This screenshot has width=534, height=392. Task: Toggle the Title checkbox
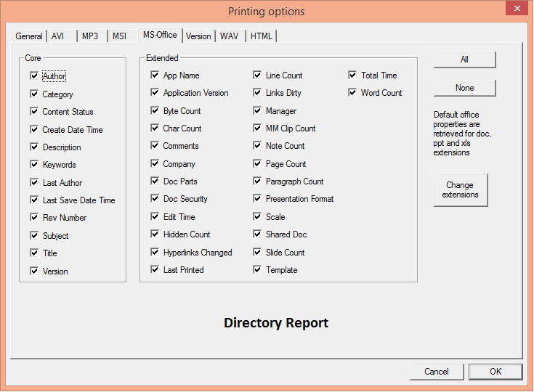[x=34, y=253]
